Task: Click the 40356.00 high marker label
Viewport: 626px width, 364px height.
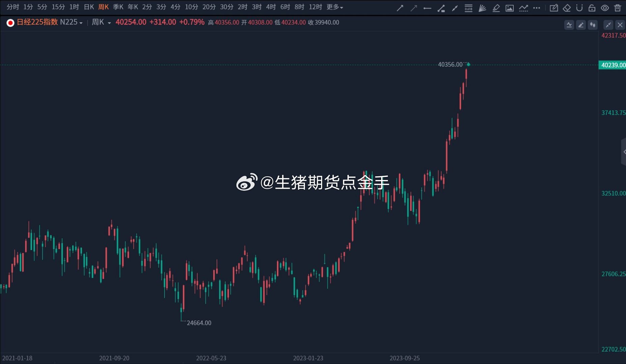Action: pyautogui.click(x=450, y=64)
